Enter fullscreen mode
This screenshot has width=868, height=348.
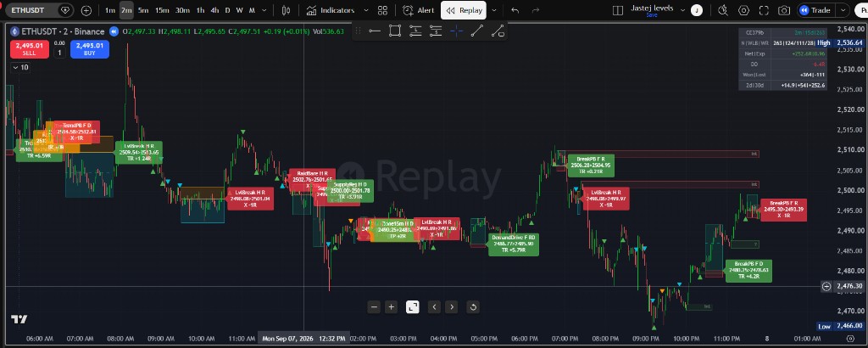[x=764, y=10]
